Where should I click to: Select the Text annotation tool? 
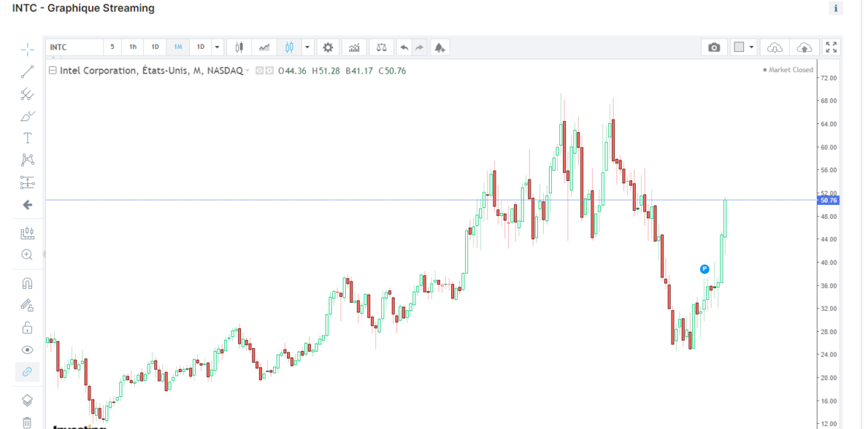tap(27, 138)
